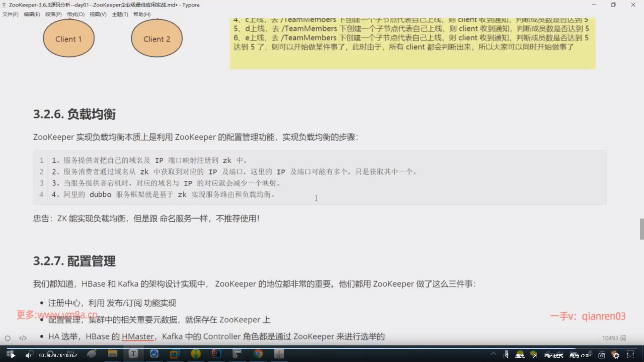644x362 pixels.
Task: Seek on the video progress bar
Action: pyautogui.click(x=322, y=349)
